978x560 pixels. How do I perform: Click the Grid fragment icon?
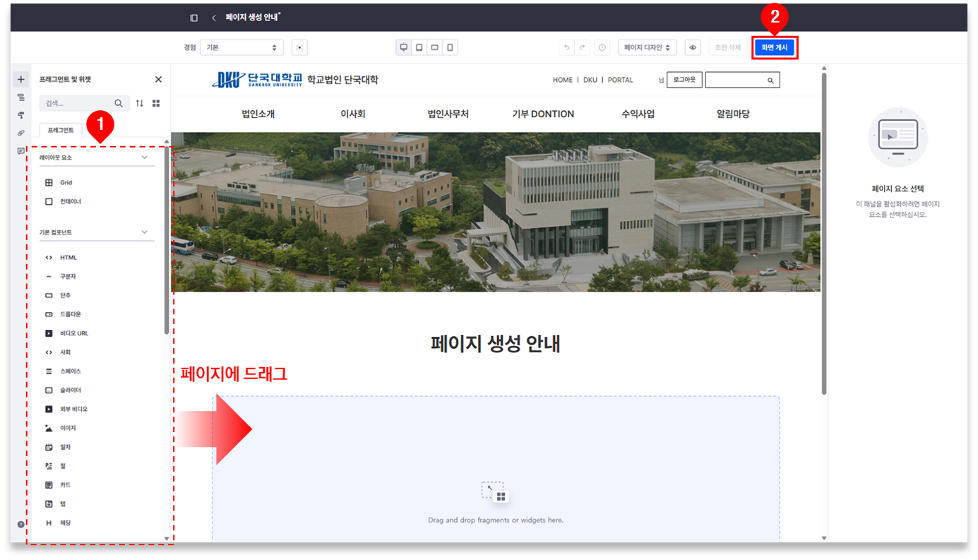49,183
